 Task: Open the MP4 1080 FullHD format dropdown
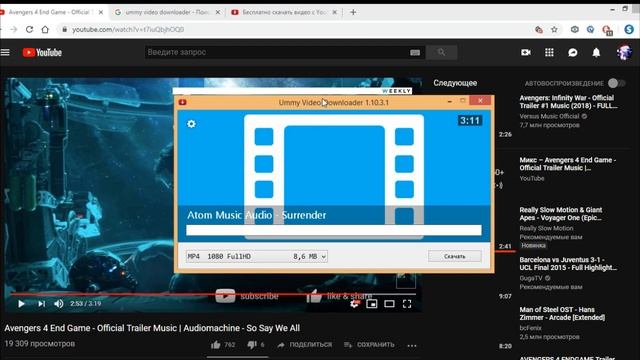point(257,256)
